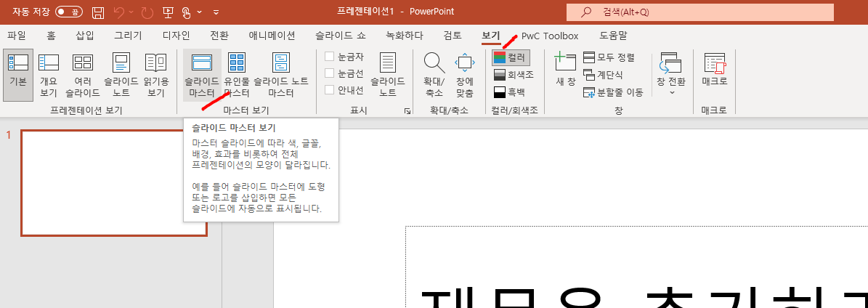Screen dimensions: 868x308
Task: Switch to the 디자인 tab
Action: pyautogui.click(x=176, y=36)
